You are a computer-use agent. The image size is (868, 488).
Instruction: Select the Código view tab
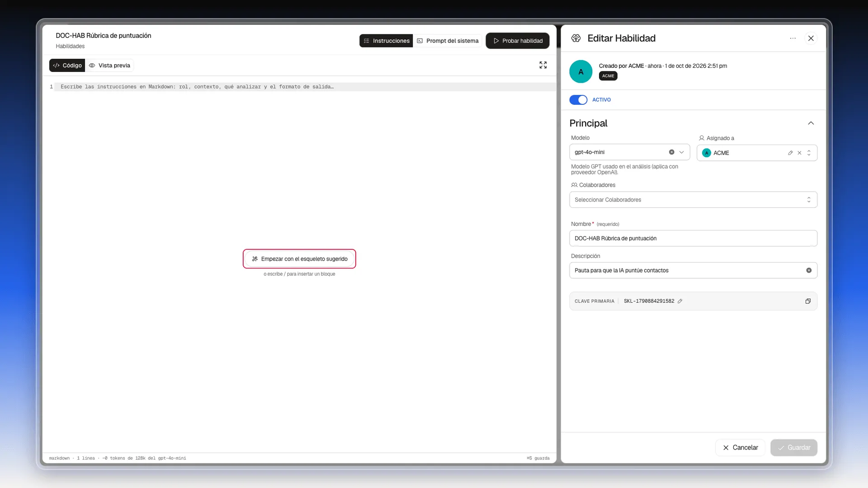tap(67, 66)
